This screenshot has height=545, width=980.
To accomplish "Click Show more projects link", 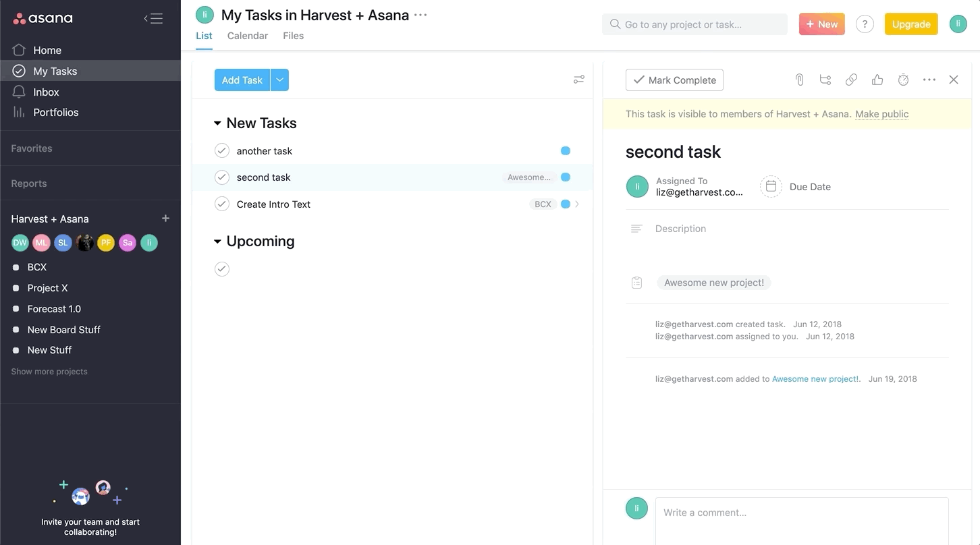I will pos(49,372).
